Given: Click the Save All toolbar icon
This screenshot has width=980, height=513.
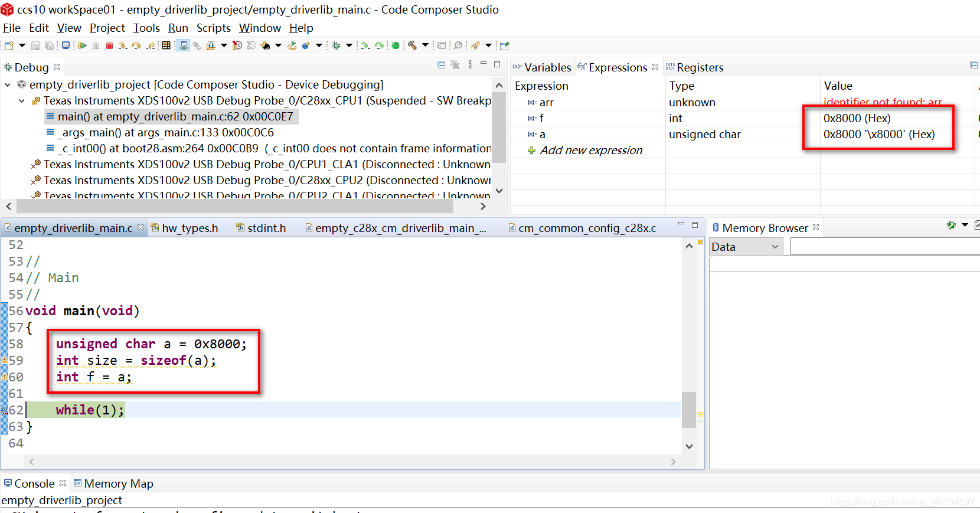Looking at the screenshot, I should click(x=49, y=45).
